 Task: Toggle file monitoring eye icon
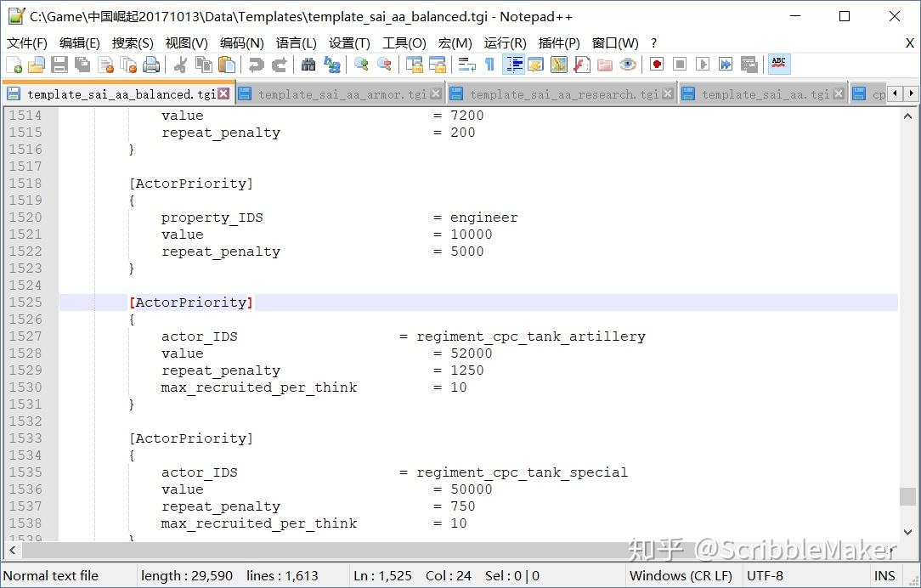[627, 65]
